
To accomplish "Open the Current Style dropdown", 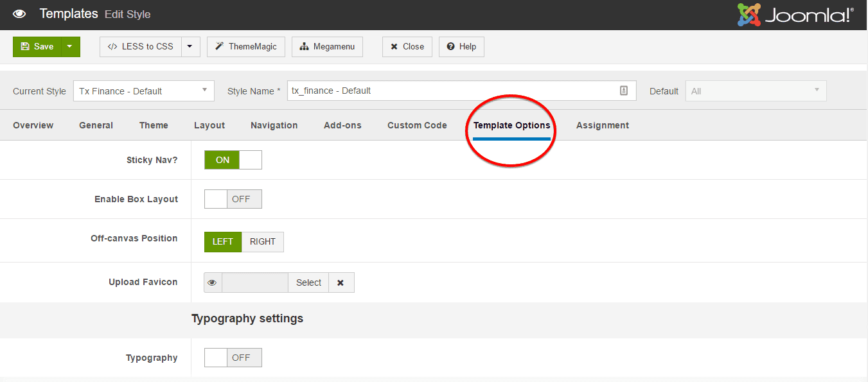I will [x=143, y=91].
